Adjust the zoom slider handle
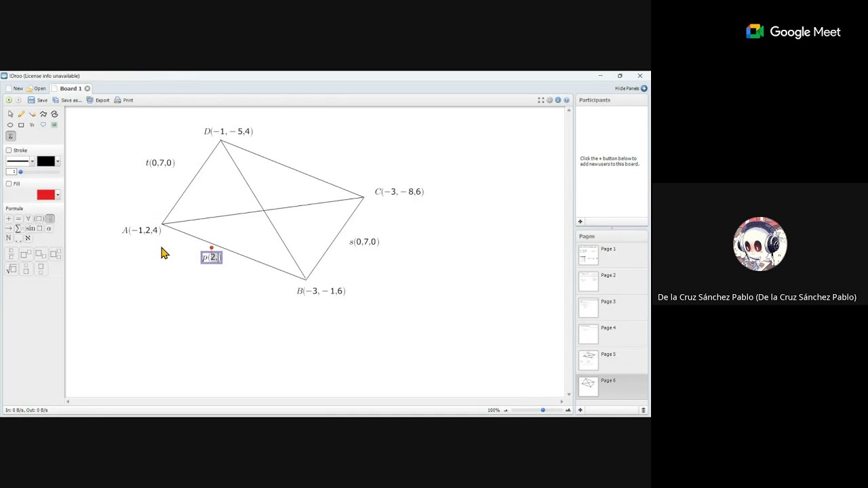This screenshot has height=488, width=868. click(542, 410)
